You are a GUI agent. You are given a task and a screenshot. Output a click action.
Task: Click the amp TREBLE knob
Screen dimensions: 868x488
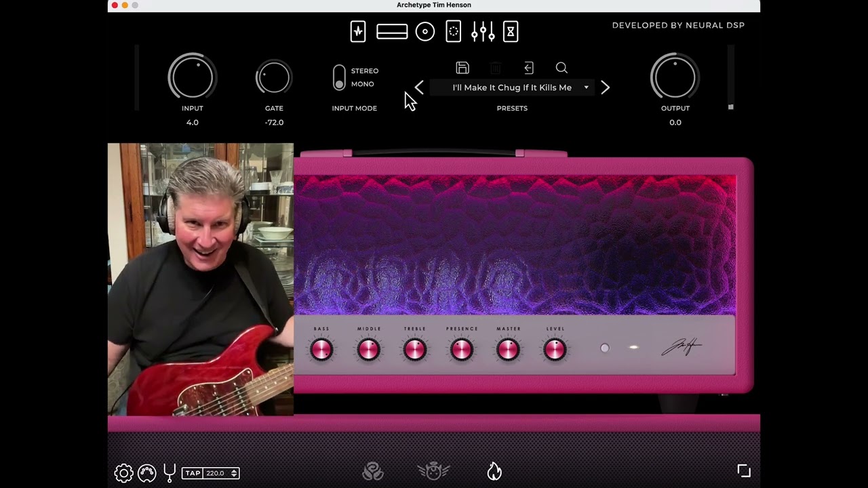(x=415, y=350)
